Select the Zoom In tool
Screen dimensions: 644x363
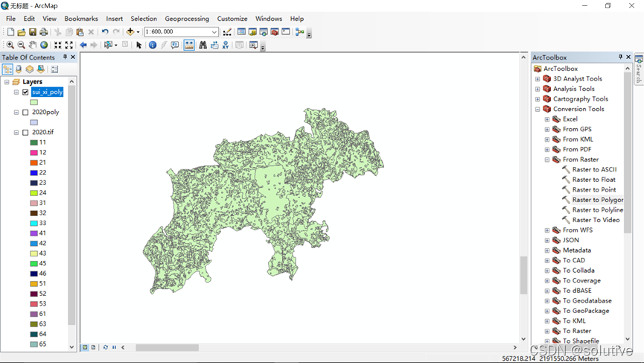pyautogui.click(x=10, y=45)
